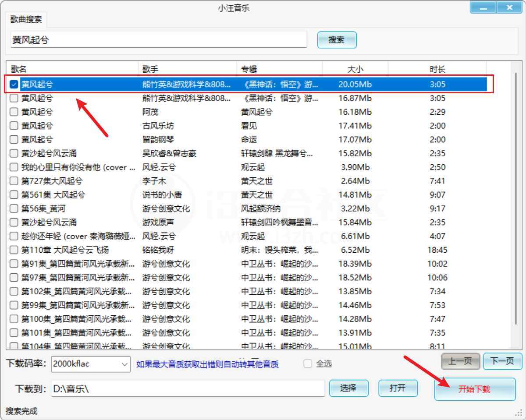
Task: Click album 命运 cell
Action: pyautogui.click(x=249, y=139)
